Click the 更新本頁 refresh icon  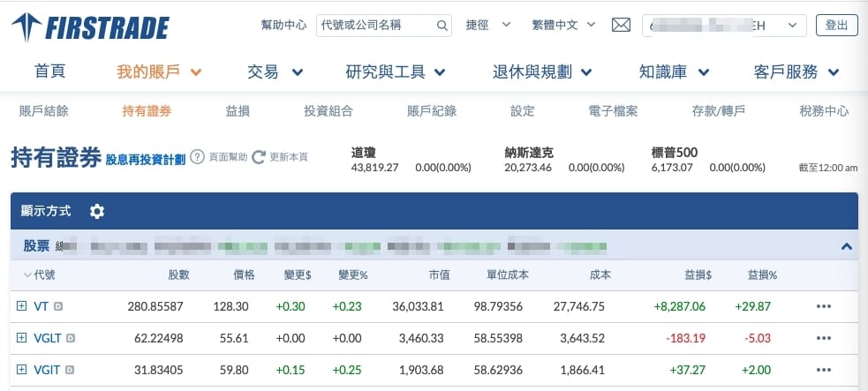(259, 157)
